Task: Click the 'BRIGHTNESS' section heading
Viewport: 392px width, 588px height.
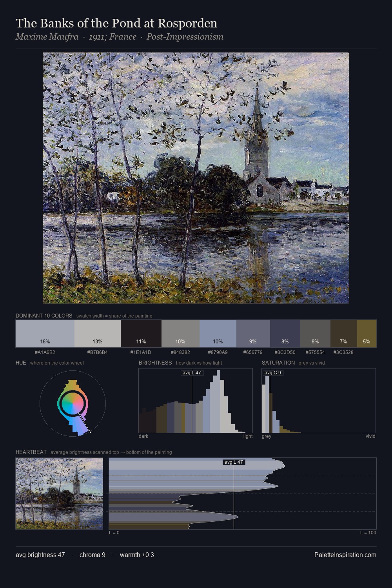Action: [x=155, y=363]
